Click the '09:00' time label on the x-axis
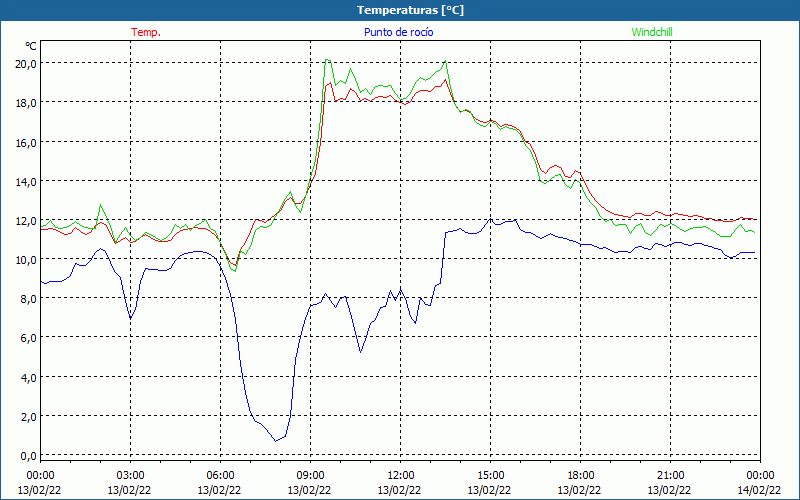Screen dimensions: 800x500 coord(310,476)
